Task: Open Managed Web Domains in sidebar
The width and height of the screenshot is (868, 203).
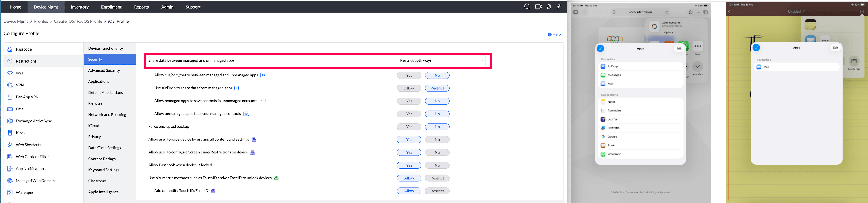Action: [44, 181]
